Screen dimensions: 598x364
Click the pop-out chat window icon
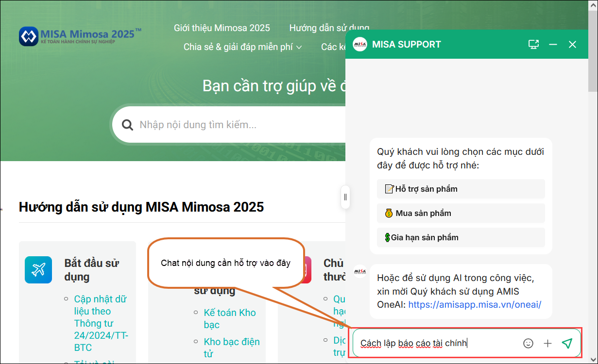(533, 45)
